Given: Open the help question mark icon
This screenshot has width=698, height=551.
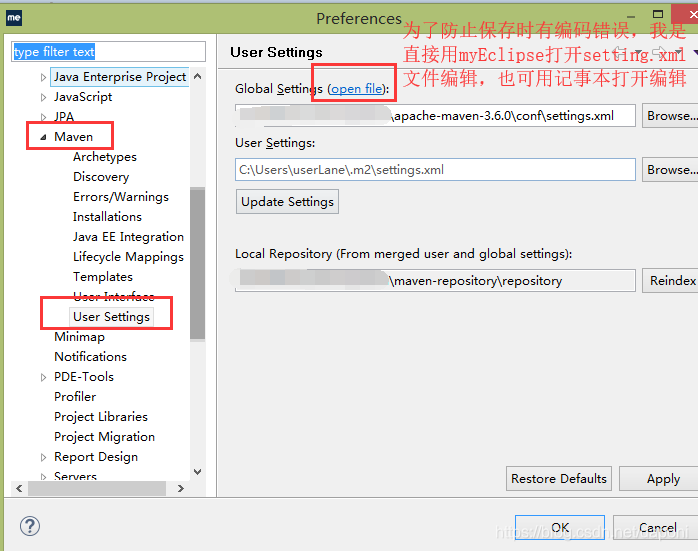Looking at the screenshot, I should point(30,526).
